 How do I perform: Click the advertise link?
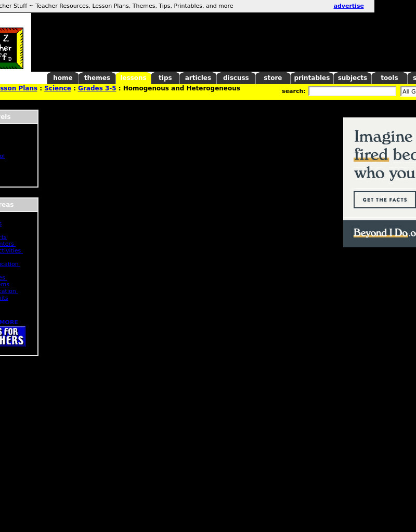pyautogui.click(x=348, y=6)
